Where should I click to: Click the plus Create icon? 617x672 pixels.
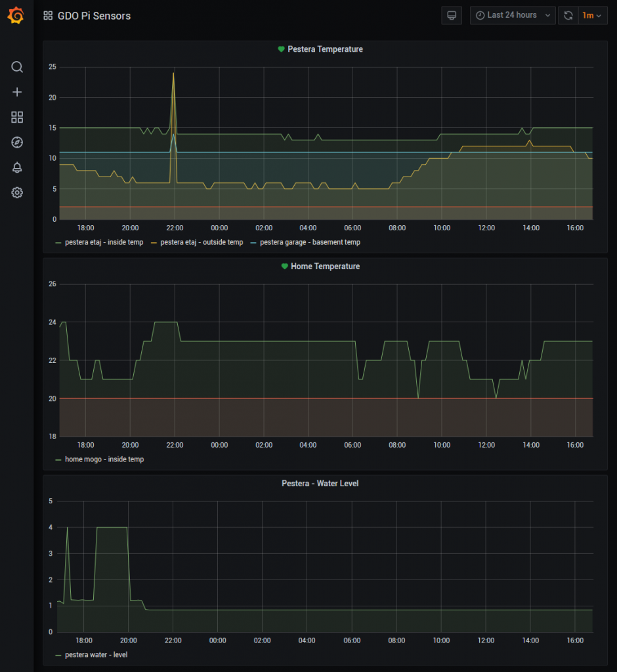tap(17, 92)
